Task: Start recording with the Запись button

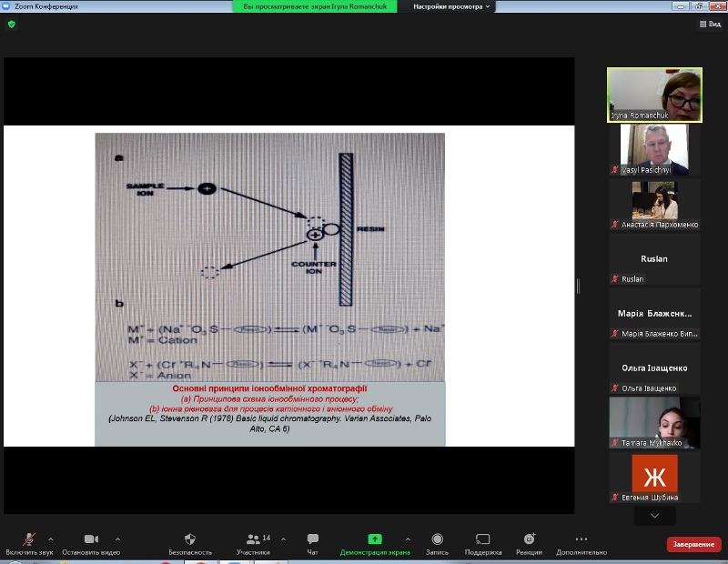Action: click(437, 544)
